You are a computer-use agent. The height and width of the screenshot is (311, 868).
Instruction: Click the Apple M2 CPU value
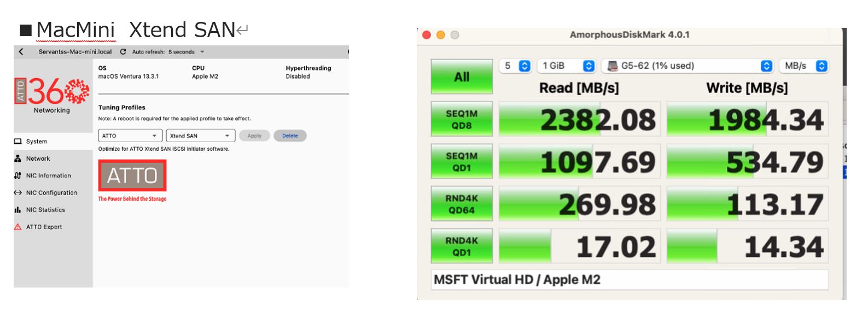coord(205,77)
